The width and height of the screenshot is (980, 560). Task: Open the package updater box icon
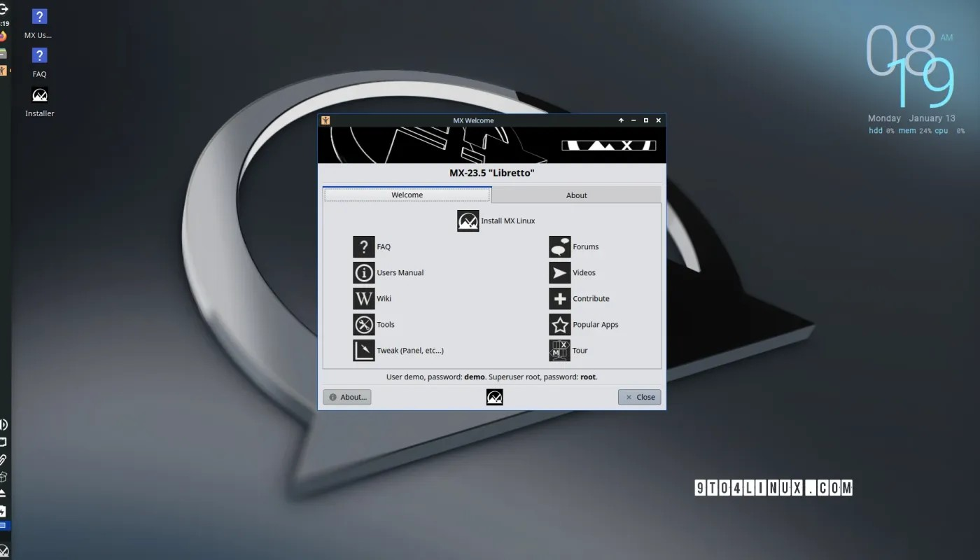point(3,477)
